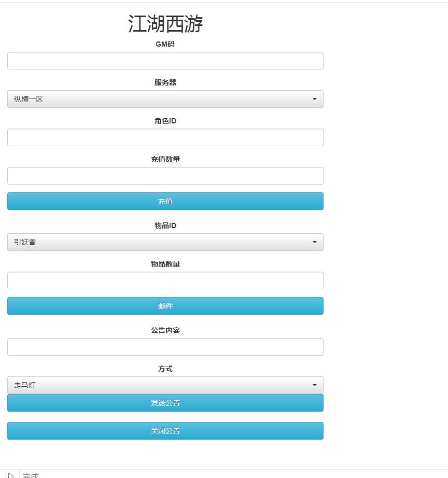Click the 角色ID text box
This screenshot has height=478, width=448.
tap(165, 137)
